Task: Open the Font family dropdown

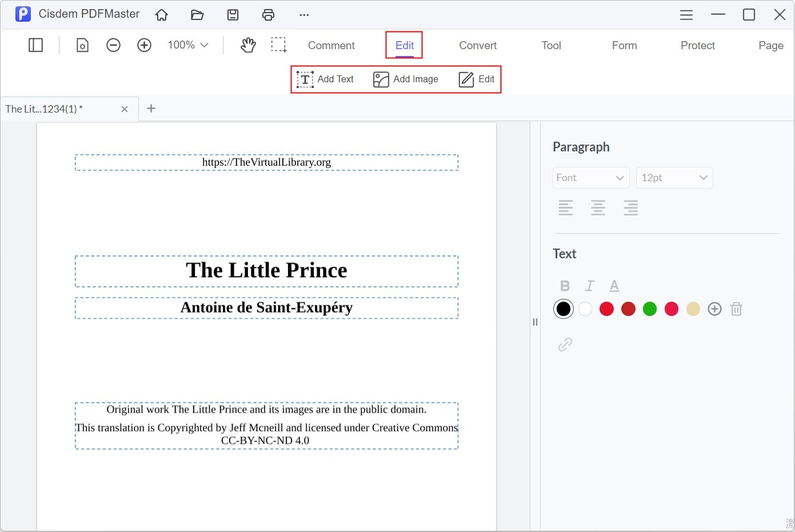Action: point(591,178)
